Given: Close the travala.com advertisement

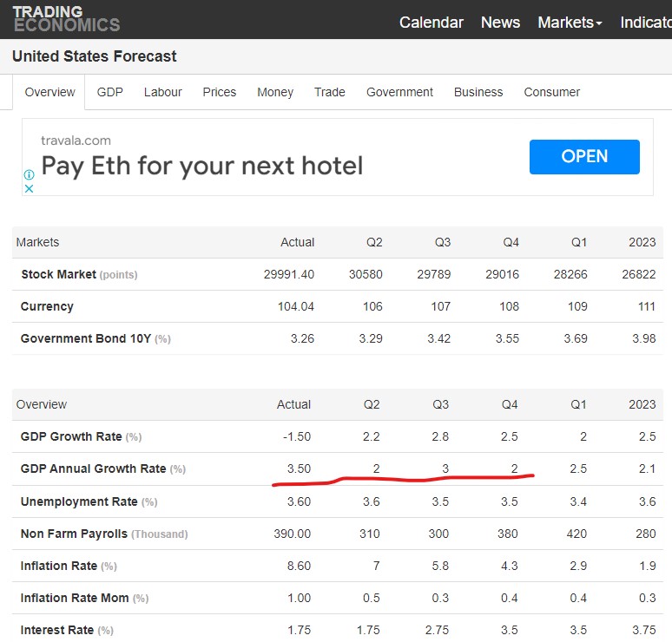Looking at the screenshot, I should coord(29,188).
